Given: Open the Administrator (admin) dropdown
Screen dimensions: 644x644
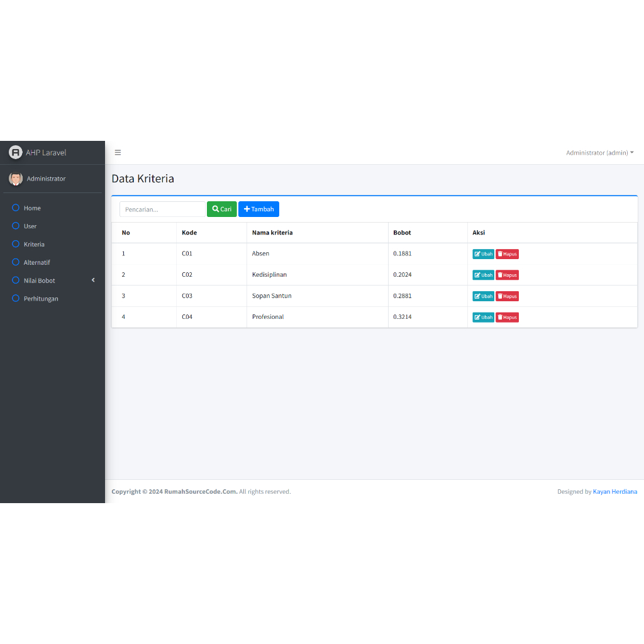Looking at the screenshot, I should point(599,153).
